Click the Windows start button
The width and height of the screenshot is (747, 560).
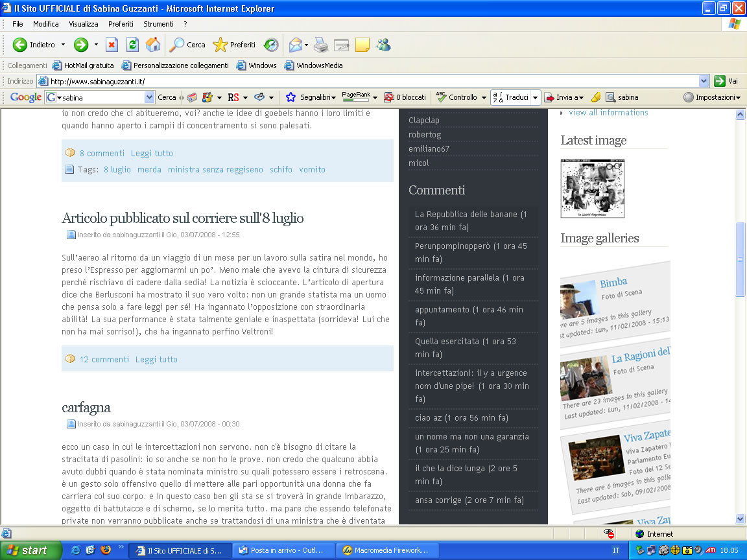click(31, 550)
